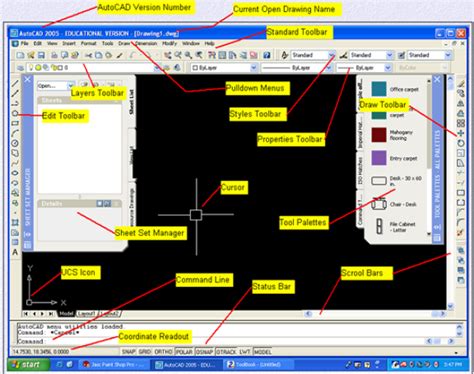Open the Window menu
The image size is (474, 374).
click(x=191, y=43)
